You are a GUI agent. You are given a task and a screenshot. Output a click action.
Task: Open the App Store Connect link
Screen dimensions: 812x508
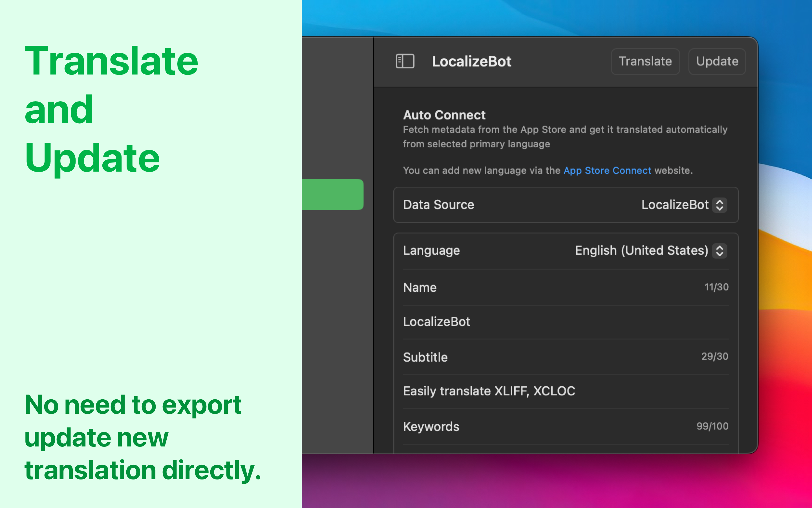(x=607, y=170)
